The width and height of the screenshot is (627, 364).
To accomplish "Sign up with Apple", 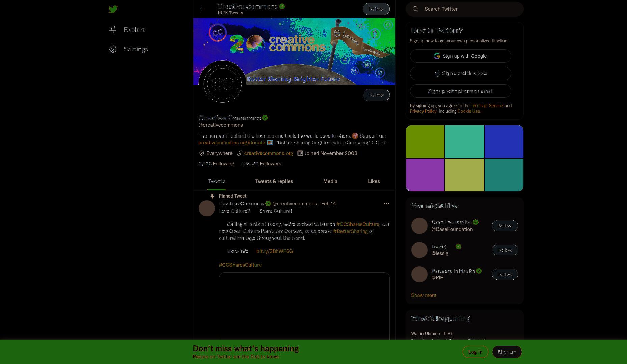I will point(461,73).
